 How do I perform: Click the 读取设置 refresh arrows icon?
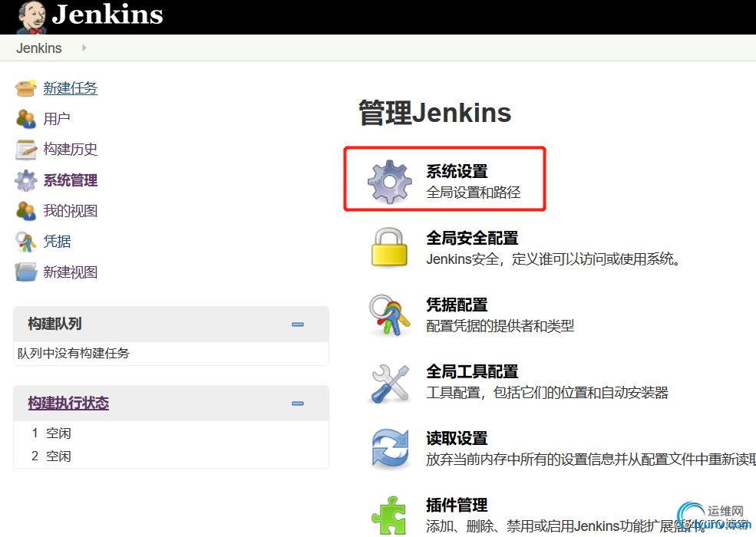point(390,449)
